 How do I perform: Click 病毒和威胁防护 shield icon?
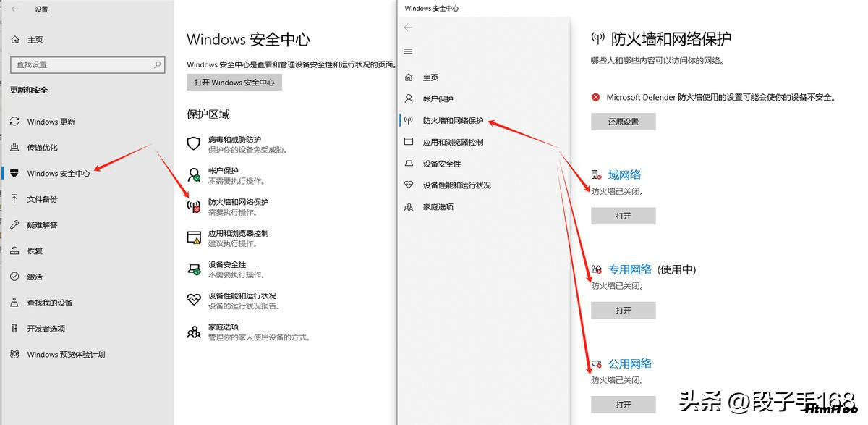coord(193,143)
